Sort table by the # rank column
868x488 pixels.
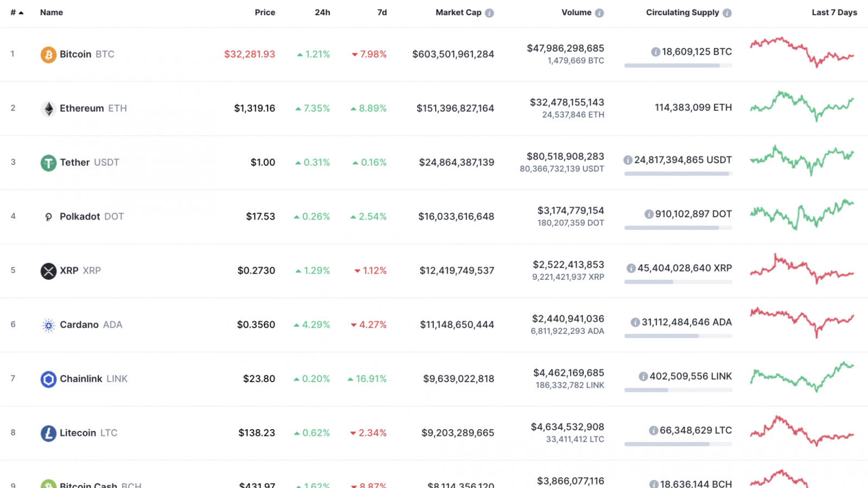17,12
